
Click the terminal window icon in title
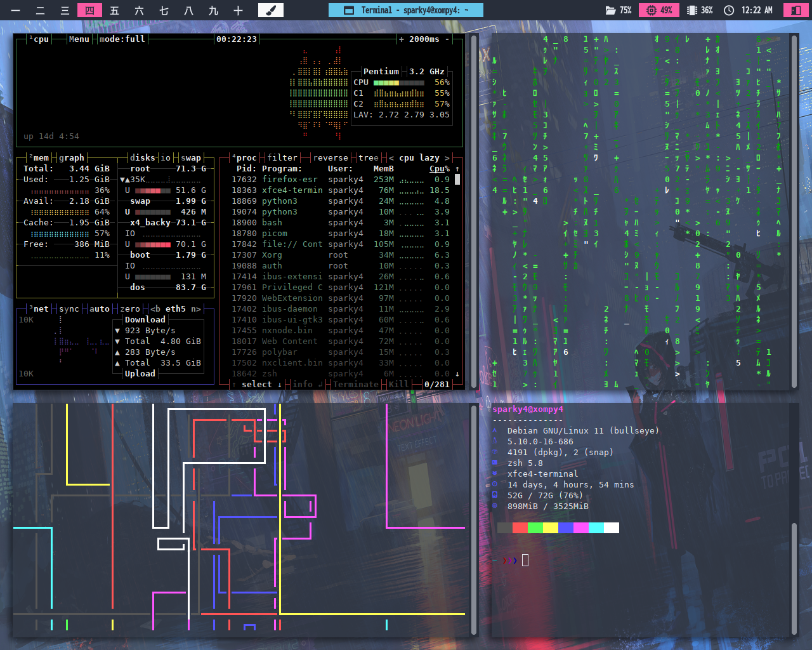tap(348, 10)
